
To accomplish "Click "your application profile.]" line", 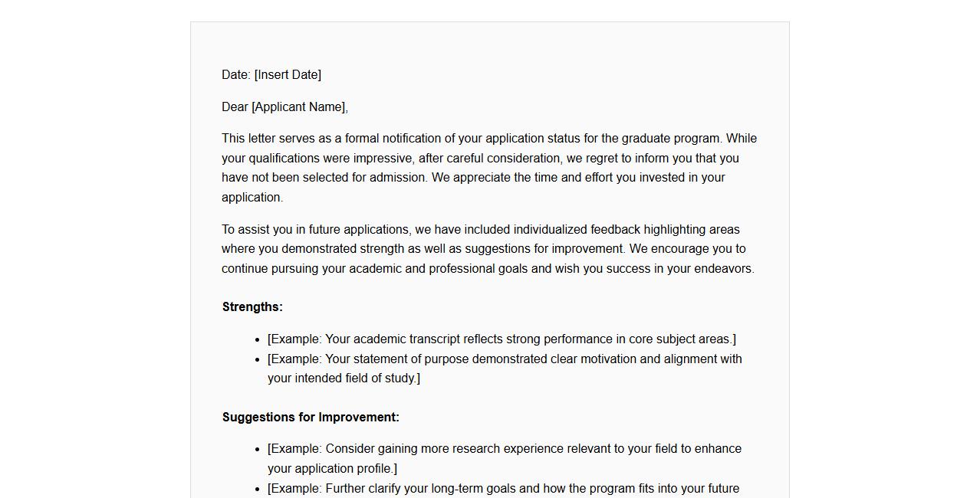I will [332, 469].
